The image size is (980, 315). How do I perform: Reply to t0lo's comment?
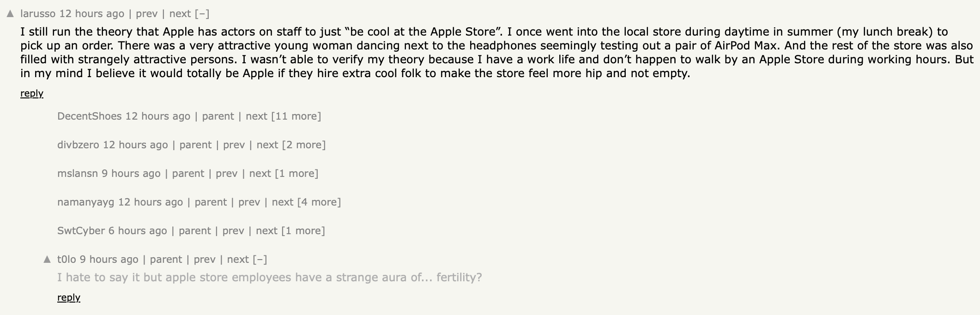[x=69, y=298]
